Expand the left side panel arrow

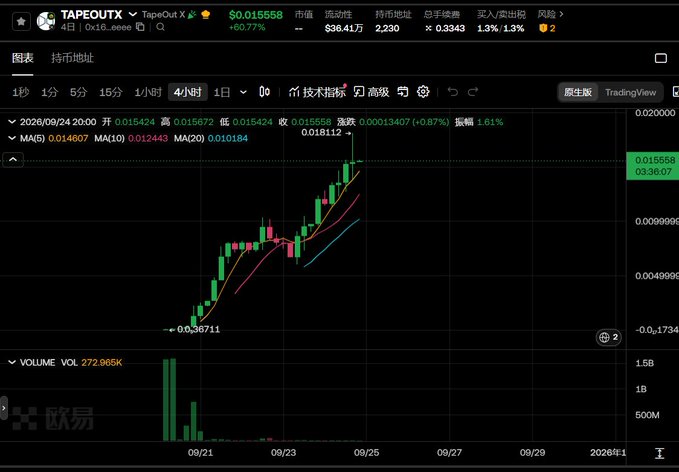[4, 408]
